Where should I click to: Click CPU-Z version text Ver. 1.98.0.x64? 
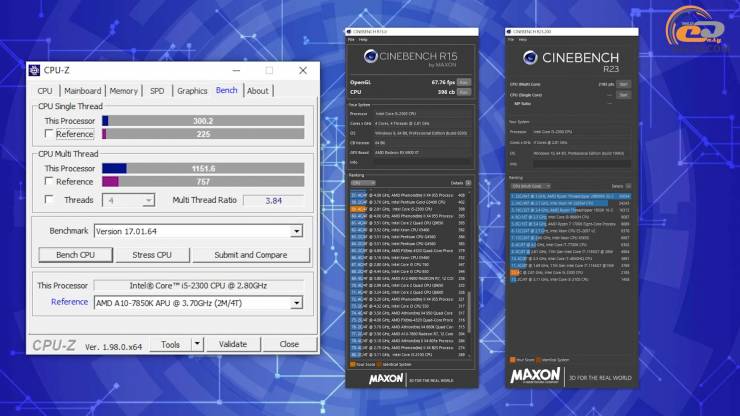click(x=113, y=347)
